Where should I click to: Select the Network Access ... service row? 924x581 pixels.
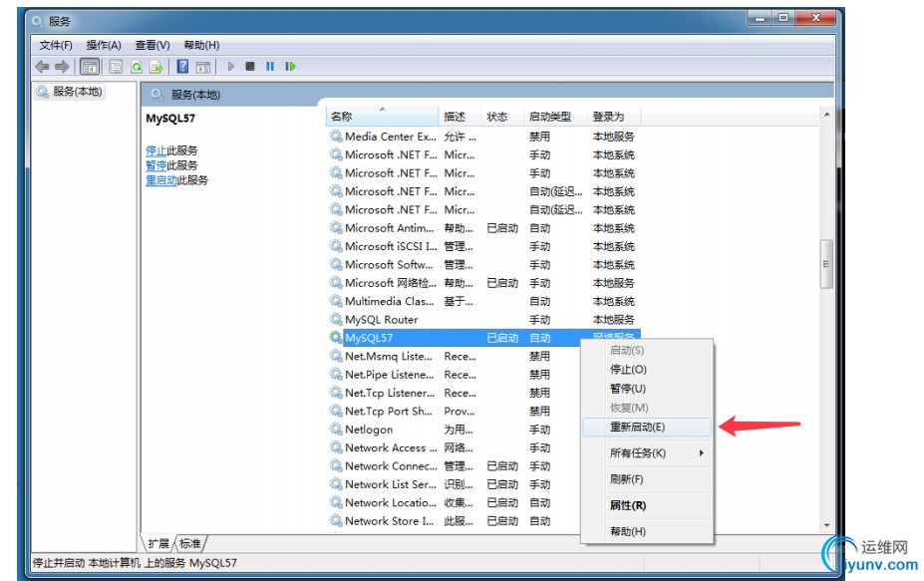pyautogui.click(x=454, y=447)
